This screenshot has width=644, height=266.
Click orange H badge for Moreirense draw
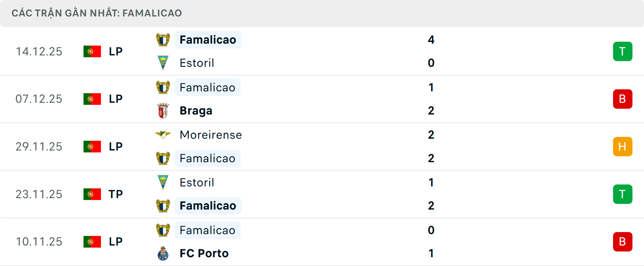click(x=623, y=147)
